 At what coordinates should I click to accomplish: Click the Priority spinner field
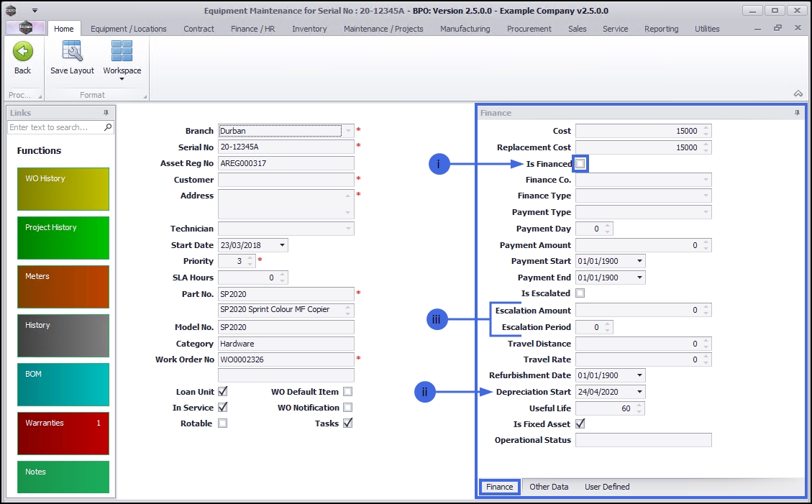pyautogui.click(x=237, y=261)
